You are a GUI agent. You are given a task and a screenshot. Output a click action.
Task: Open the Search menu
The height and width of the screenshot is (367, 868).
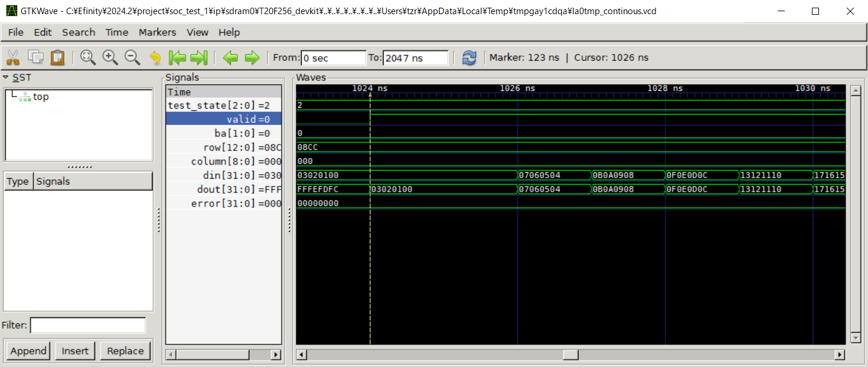[x=79, y=32]
